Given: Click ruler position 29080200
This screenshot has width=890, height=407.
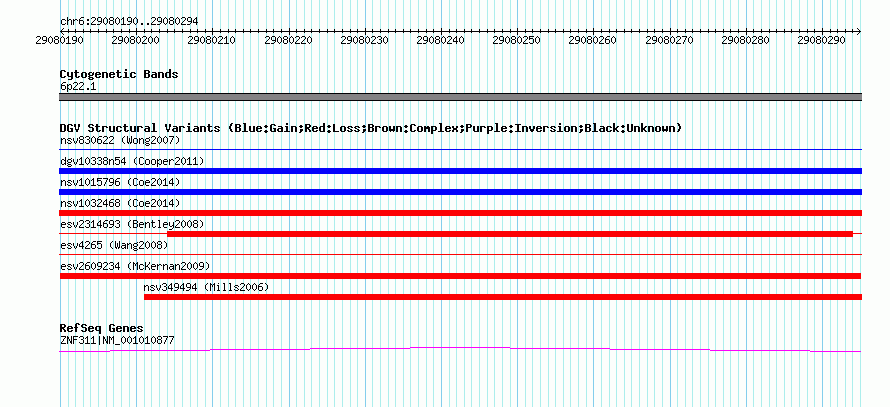Looking at the screenshot, I should 137,41.
